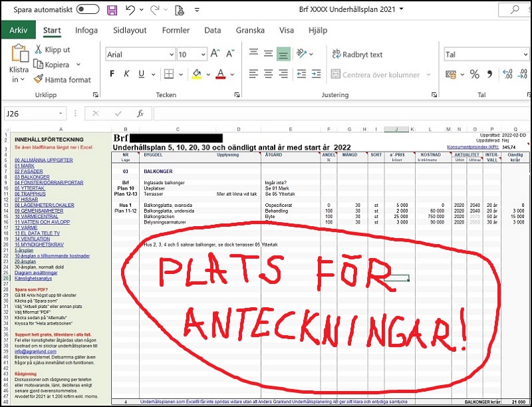Align text to top

[x=253, y=53]
